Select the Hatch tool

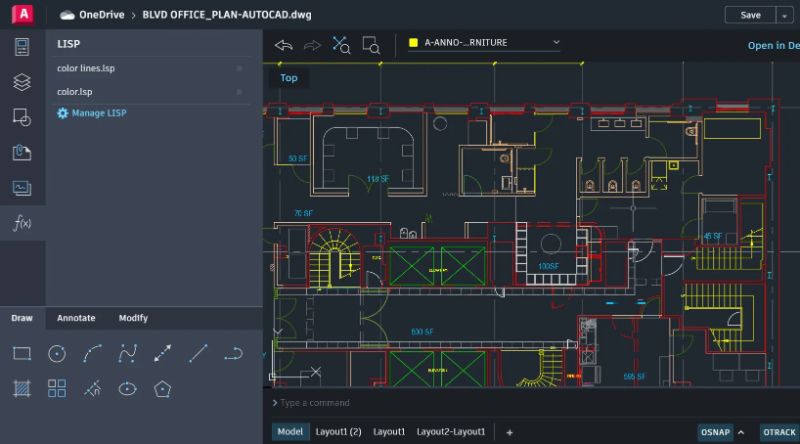[x=22, y=389]
